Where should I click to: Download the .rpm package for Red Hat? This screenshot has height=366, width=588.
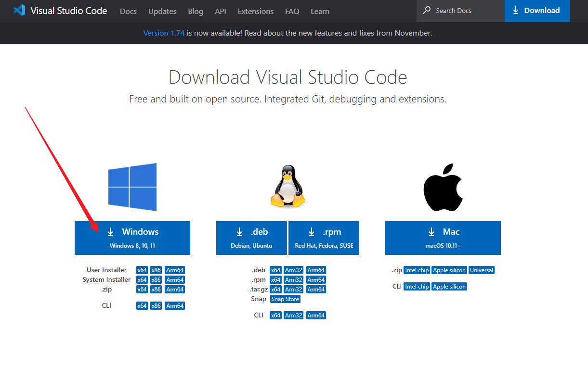(324, 238)
